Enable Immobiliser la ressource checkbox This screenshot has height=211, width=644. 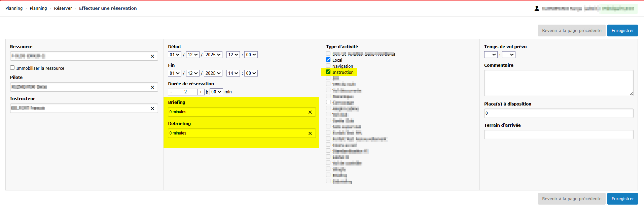12,68
